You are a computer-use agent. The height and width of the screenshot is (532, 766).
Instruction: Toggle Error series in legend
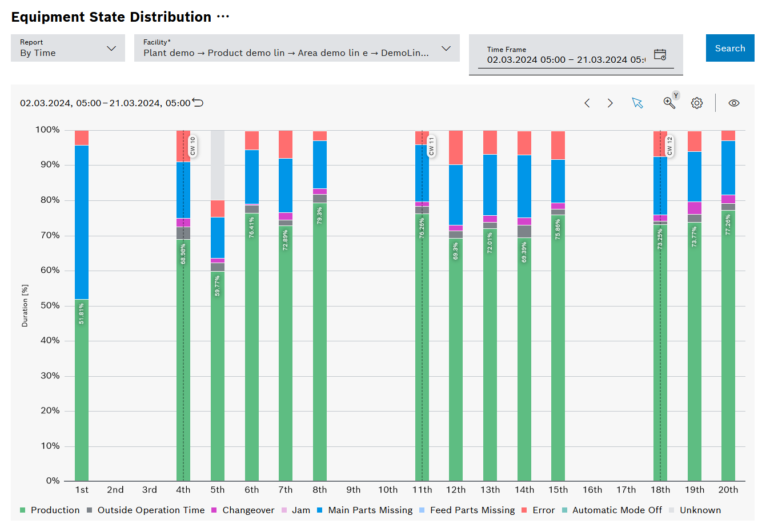point(543,510)
